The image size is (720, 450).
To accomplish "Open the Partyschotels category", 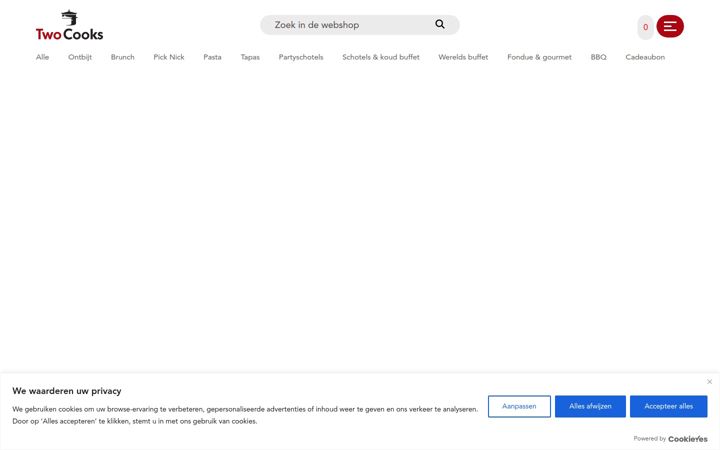I will click(301, 57).
